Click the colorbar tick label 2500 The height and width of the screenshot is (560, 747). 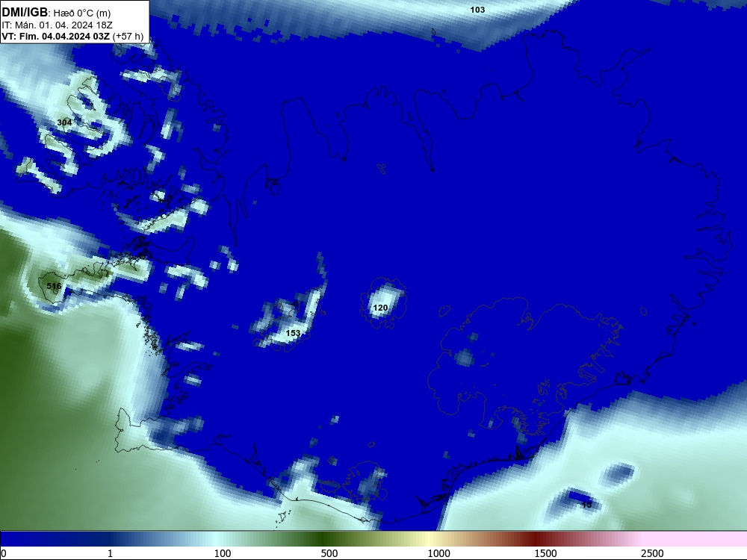click(x=652, y=553)
